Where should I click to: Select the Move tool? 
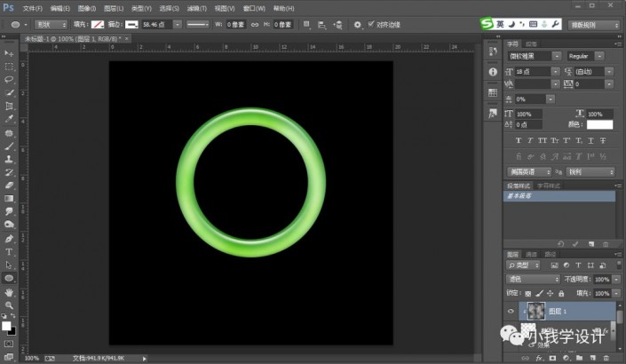[9, 54]
